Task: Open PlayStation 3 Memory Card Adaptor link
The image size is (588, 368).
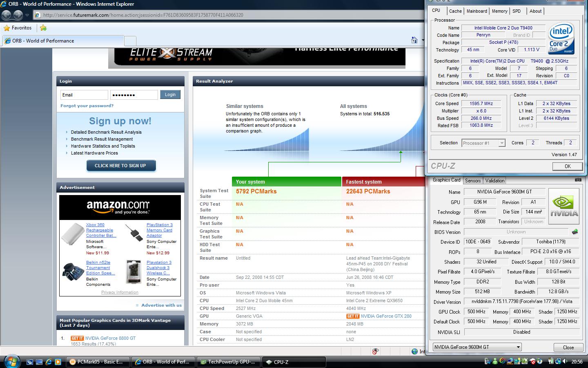Action: coord(160,230)
